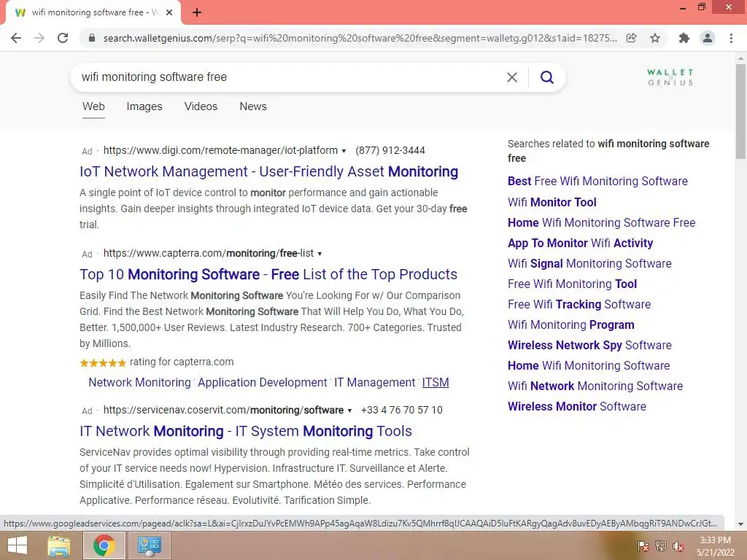Open the Extensions puzzle icon
This screenshot has height=560, width=747.
coord(684,38)
